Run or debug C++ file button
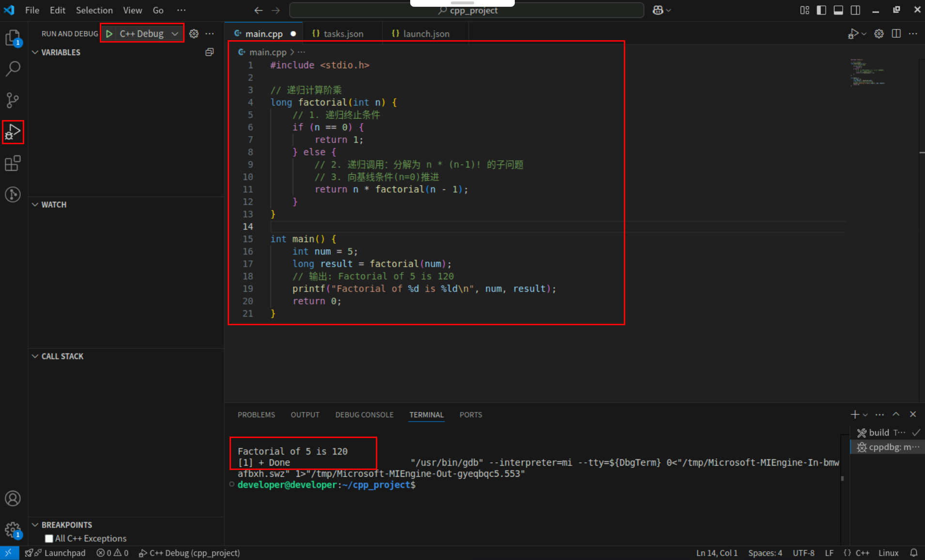Image resolution: width=925 pixels, height=560 pixels. 853,33
